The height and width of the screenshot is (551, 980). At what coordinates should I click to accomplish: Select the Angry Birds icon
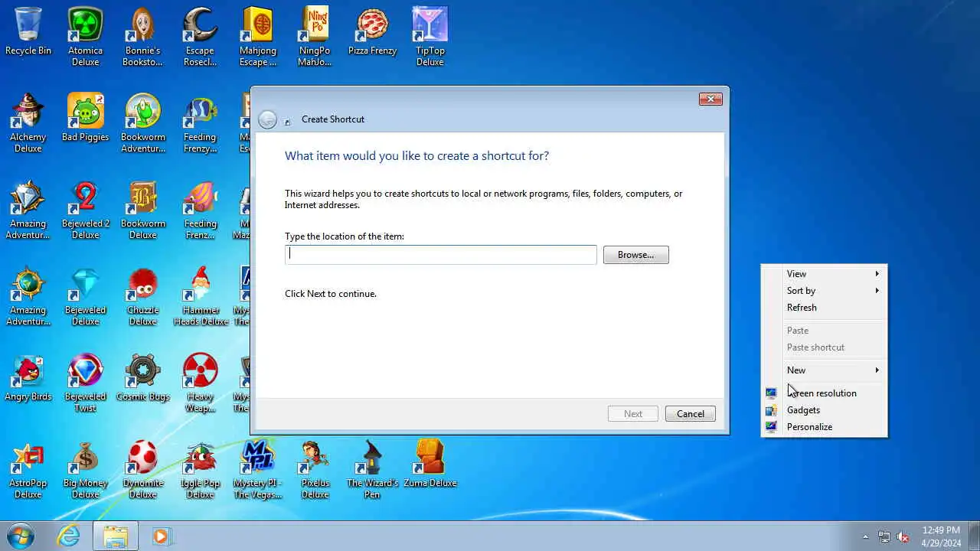pyautogui.click(x=28, y=377)
